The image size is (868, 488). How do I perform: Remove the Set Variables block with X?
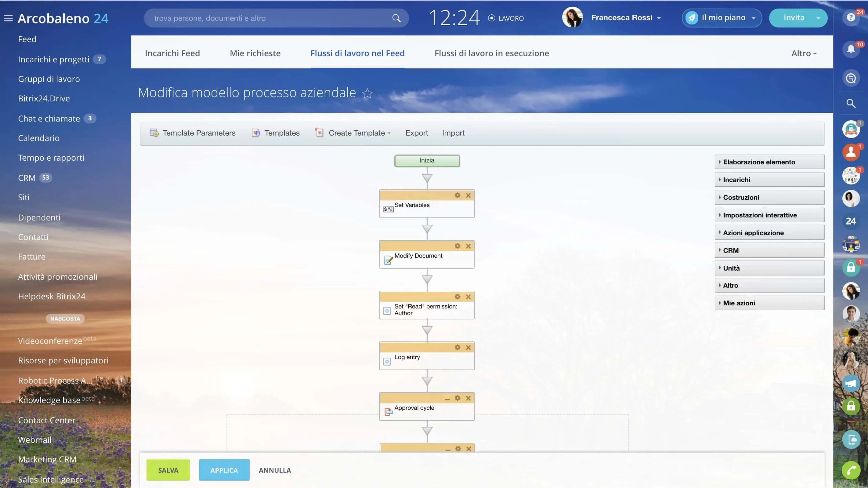[468, 195]
